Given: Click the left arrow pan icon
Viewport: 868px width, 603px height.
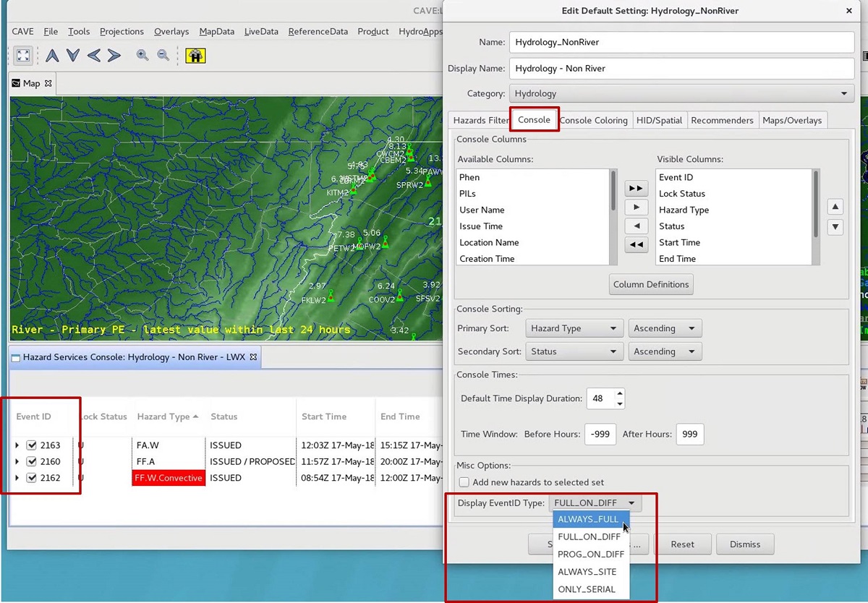Looking at the screenshot, I should (x=93, y=55).
